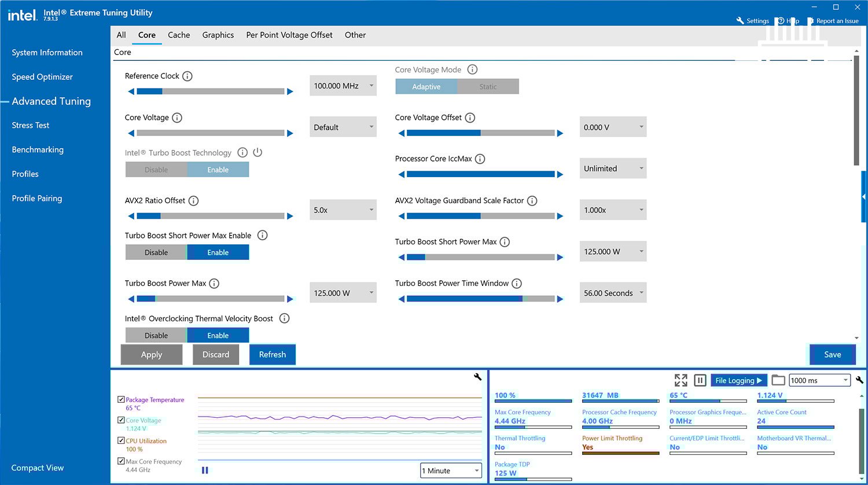Open the log folder icon

778,380
